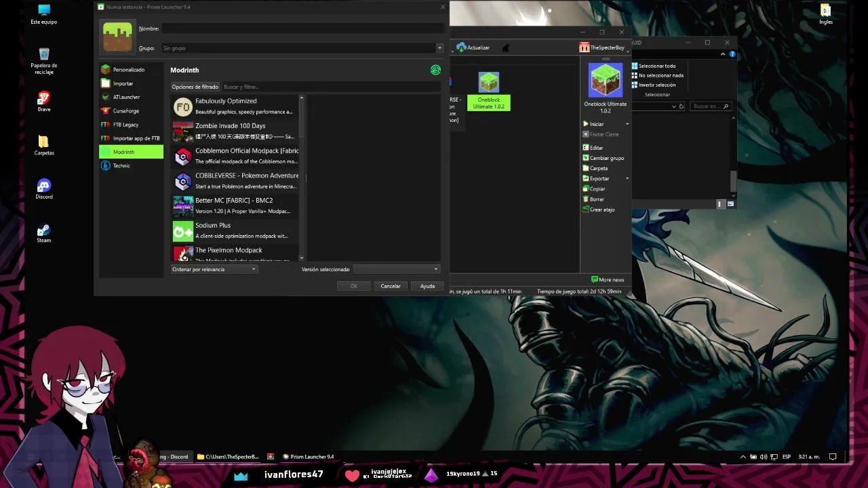
Task: Focus the Nombre text field
Action: pos(302,28)
